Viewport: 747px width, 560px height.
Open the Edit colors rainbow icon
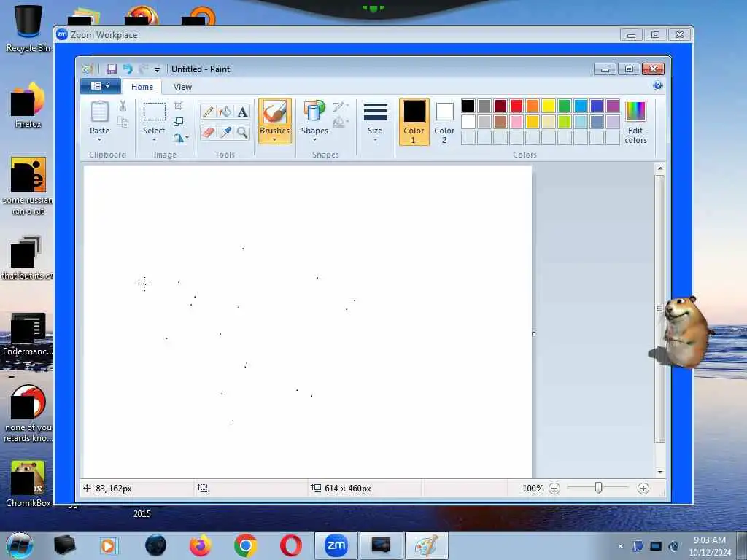pyautogui.click(x=635, y=112)
